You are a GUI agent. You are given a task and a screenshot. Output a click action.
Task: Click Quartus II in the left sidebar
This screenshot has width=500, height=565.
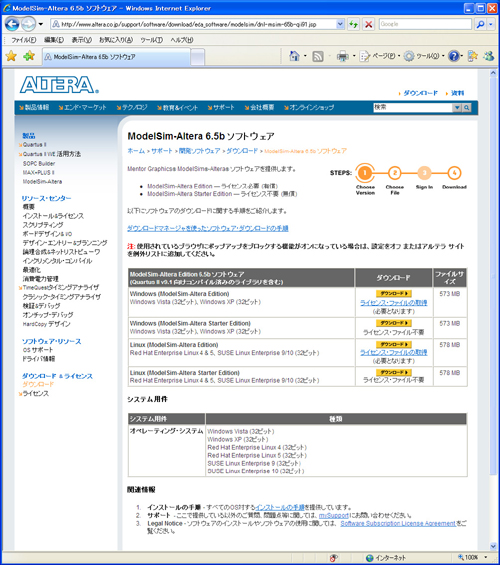click(35, 144)
